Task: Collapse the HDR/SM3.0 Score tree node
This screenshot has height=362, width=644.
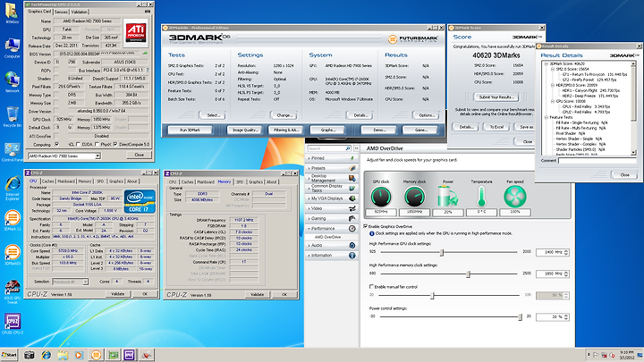Action: pos(553,85)
